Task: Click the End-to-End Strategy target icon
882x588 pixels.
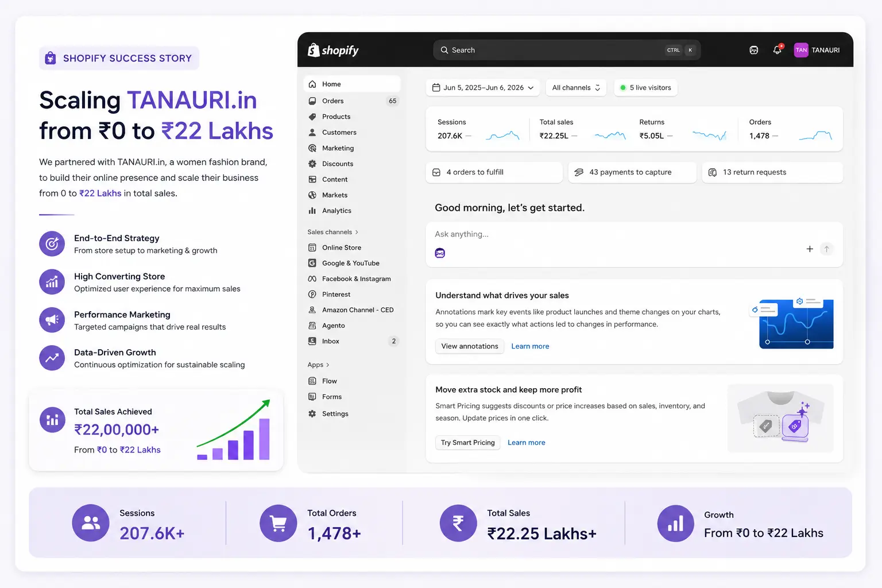Action: coord(52,244)
